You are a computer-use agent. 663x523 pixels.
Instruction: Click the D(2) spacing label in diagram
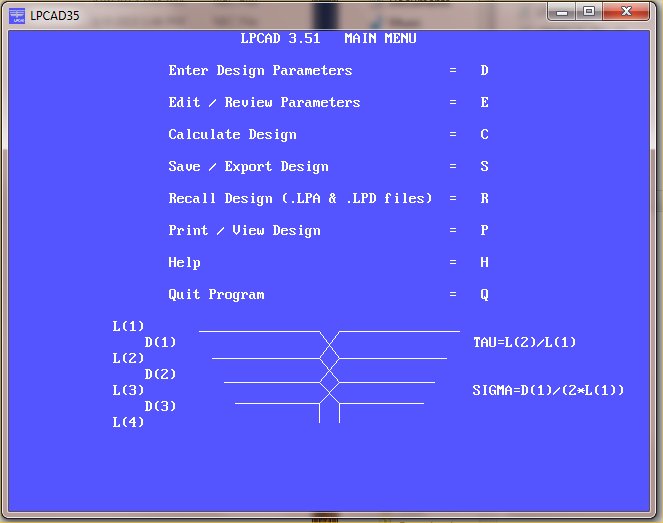pos(160,375)
